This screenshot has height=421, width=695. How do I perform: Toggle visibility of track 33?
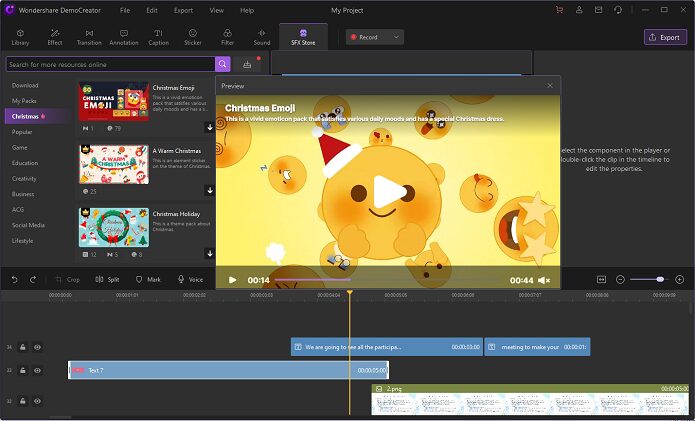coord(37,370)
